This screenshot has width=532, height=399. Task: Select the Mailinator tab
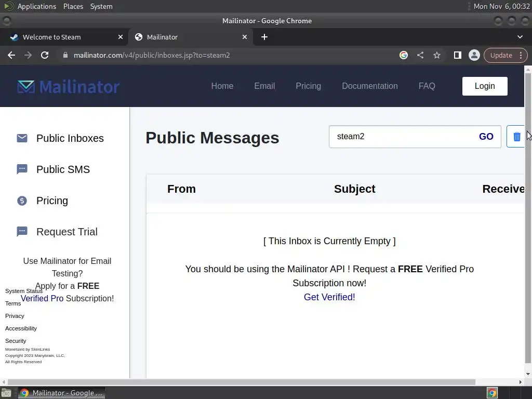[x=191, y=37]
